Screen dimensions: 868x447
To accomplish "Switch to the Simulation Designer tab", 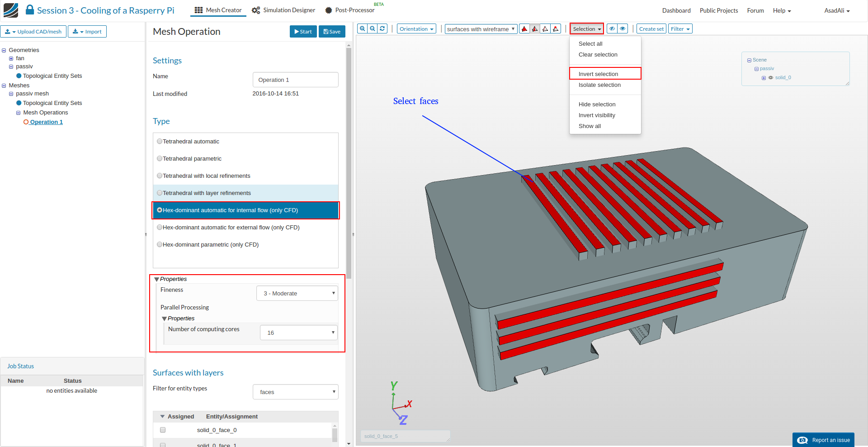I will pyautogui.click(x=283, y=10).
